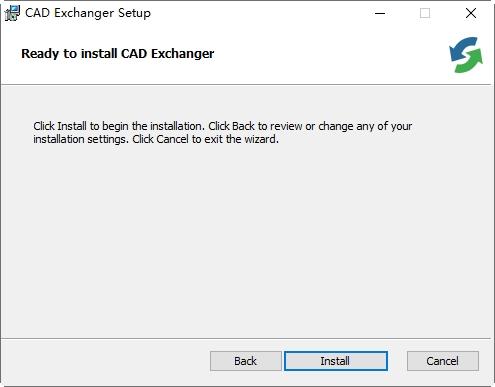The image size is (495, 387).
Task: Cancel the setup wizard
Action: click(443, 361)
